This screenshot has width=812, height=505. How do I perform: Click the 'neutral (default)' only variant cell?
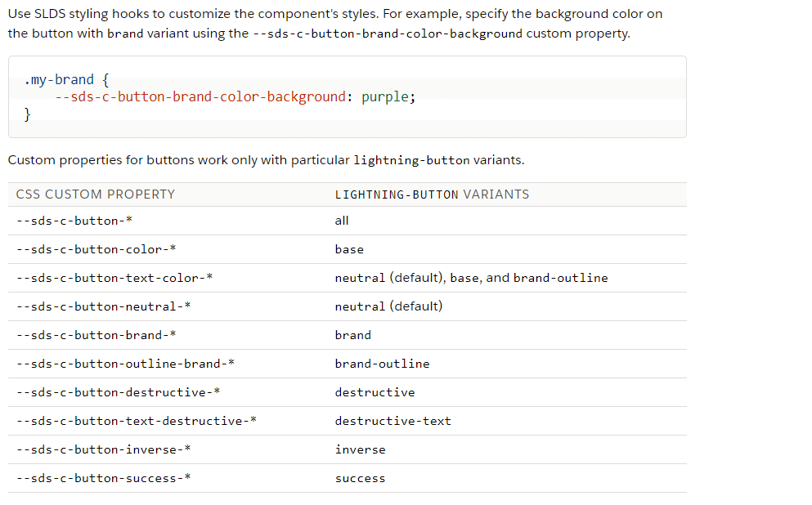(388, 306)
